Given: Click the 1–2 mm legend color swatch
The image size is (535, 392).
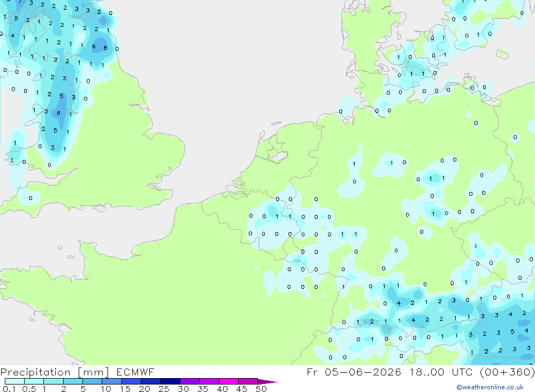Looking at the screenshot, I should (x=53, y=381).
